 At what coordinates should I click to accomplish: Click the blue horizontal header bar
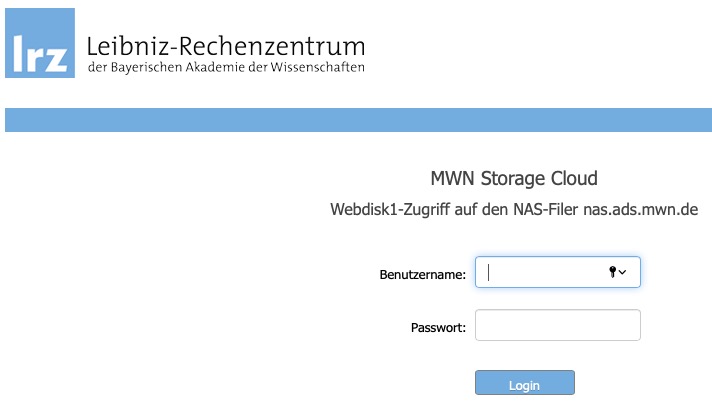tap(356, 120)
